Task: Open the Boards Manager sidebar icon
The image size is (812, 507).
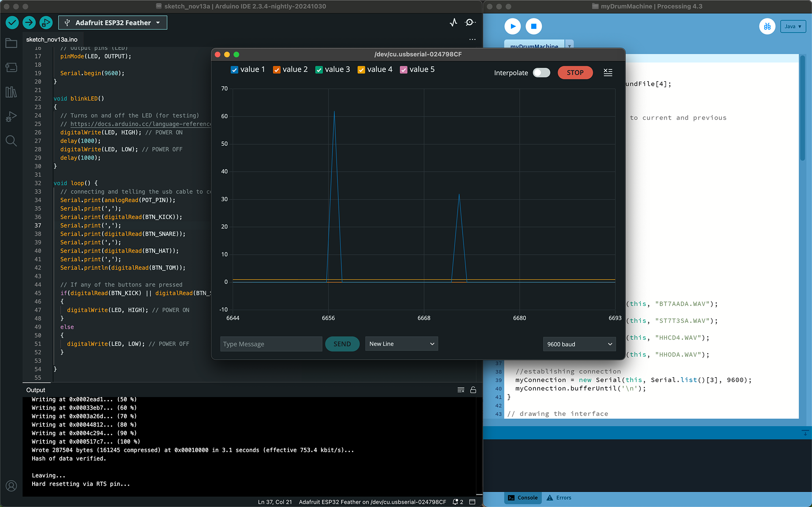Action: click(11, 68)
